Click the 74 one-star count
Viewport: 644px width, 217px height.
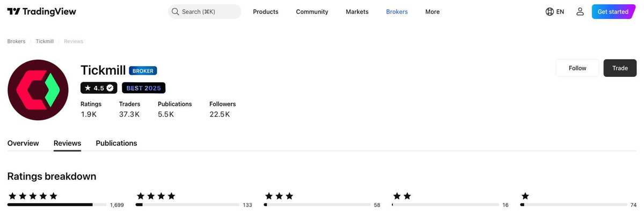(633, 205)
